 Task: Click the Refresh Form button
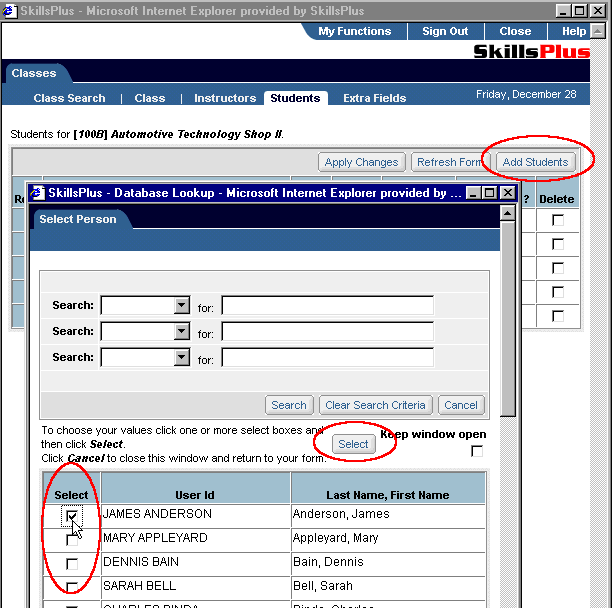pos(449,162)
